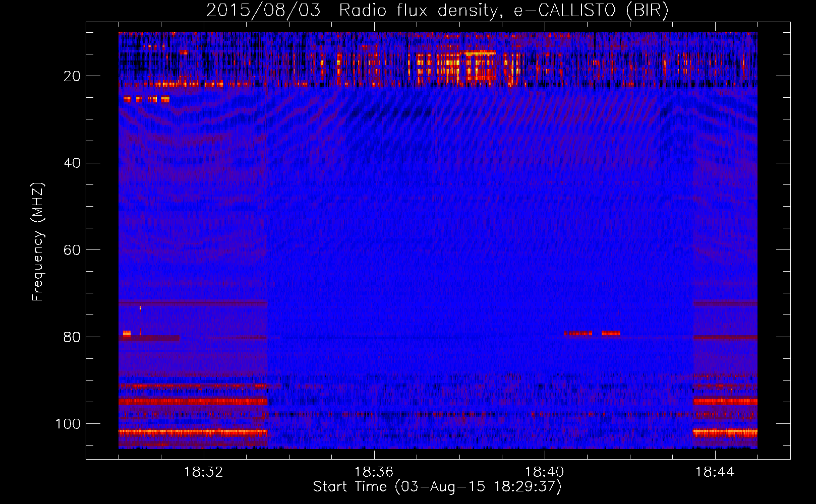
Task: Click the 18:40 time tick label
Action: tap(545, 472)
